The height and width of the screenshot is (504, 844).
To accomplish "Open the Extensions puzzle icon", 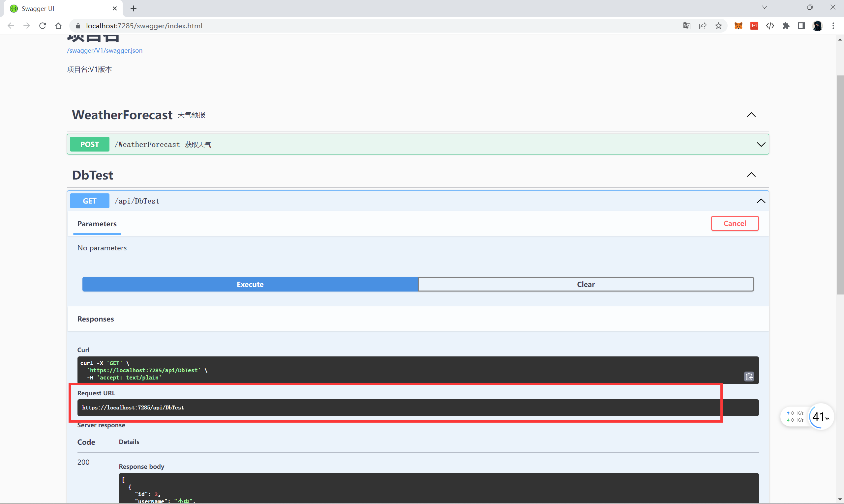I will (x=786, y=26).
